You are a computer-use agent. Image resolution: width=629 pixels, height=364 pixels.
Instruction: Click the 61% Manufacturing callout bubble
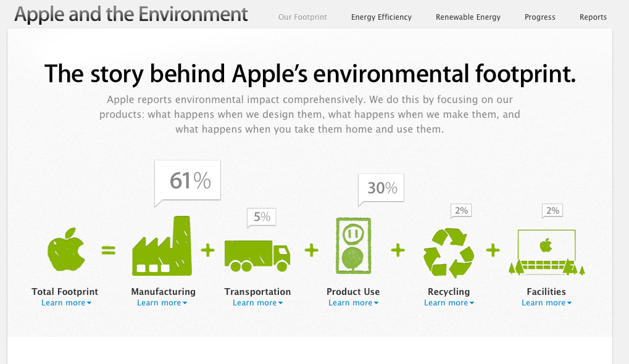point(187,180)
